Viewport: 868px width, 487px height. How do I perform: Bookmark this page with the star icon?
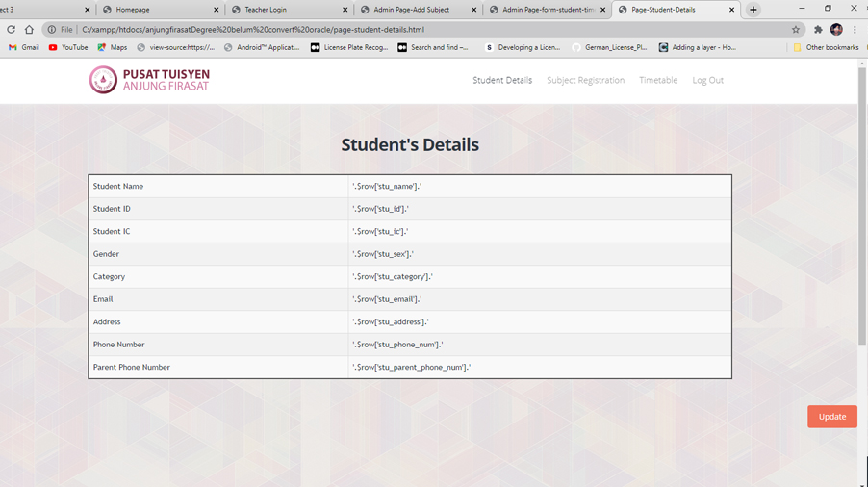796,30
